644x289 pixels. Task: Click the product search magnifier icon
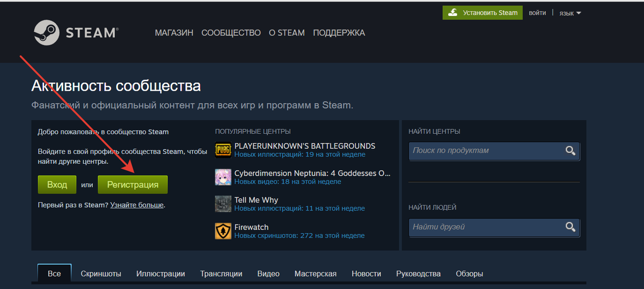[x=570, y=151]
